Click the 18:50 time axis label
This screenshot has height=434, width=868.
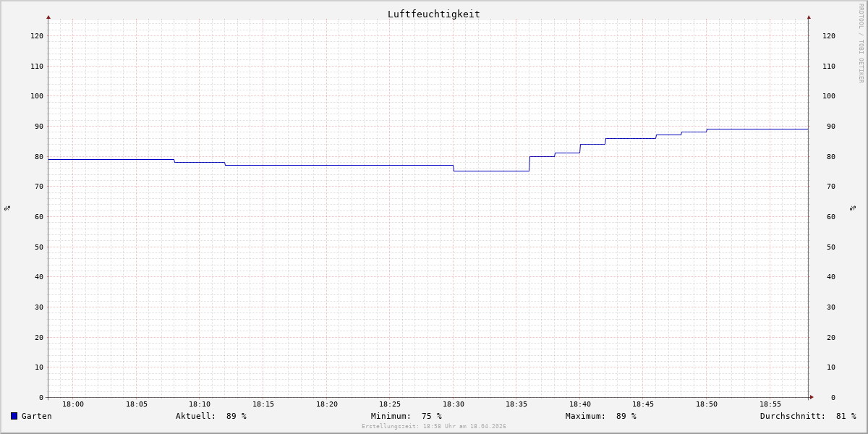(707, 404)
